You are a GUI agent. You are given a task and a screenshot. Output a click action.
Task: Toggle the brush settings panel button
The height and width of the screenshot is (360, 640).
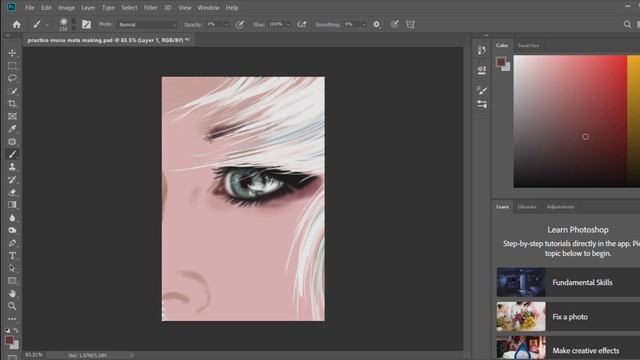point(86,24)
